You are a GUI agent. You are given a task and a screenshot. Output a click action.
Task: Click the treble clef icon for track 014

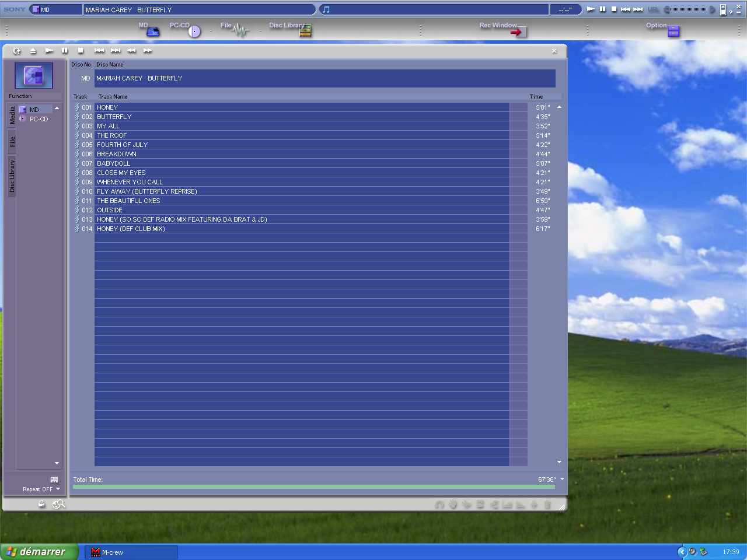pyautogui.click(x=76, y=228)
